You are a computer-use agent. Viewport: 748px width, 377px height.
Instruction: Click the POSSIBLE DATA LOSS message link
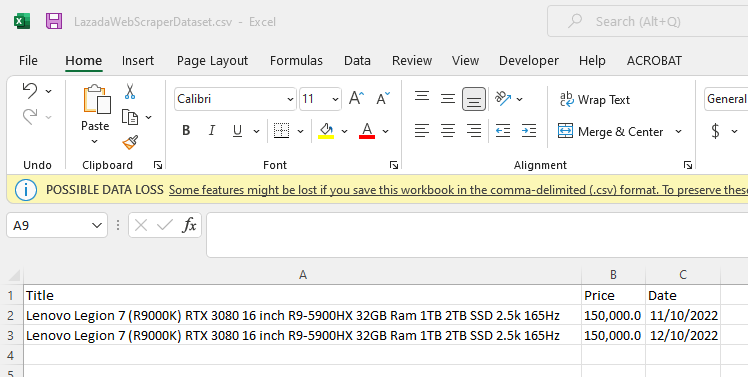458,190
